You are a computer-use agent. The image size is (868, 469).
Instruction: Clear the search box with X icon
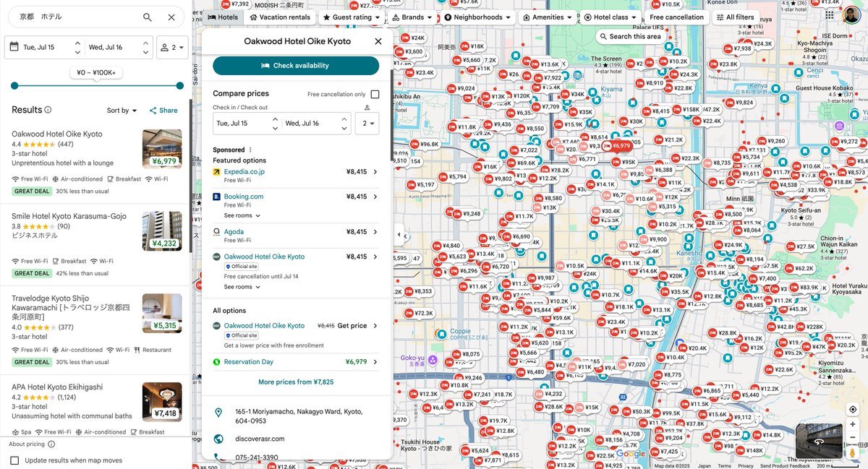point(171,17)
